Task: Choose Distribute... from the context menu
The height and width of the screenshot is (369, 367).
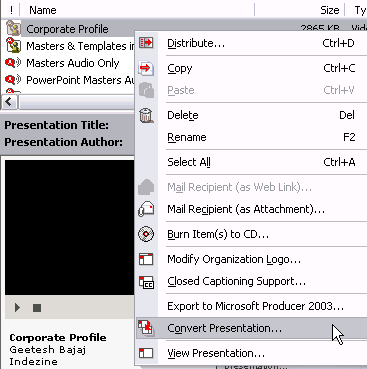Action: [x=250, y=43]
